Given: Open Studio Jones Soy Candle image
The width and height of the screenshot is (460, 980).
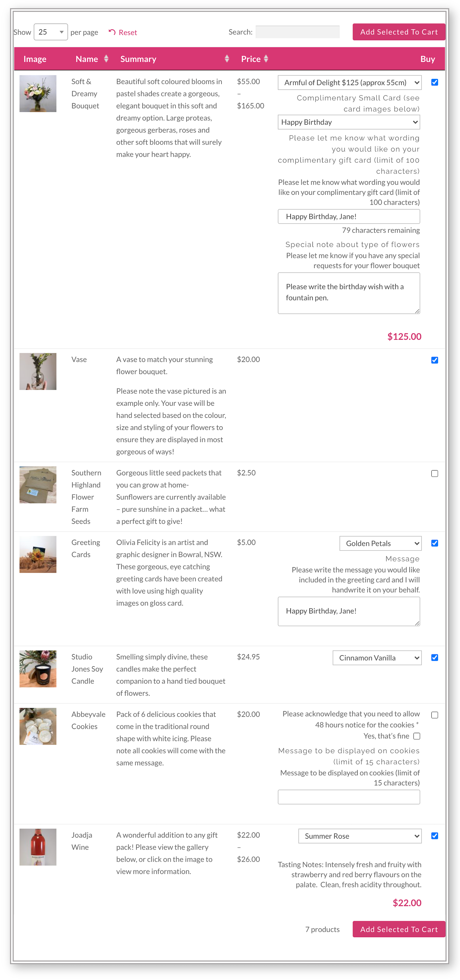Looking at the screenshot, I should click(x=38, y=668).
